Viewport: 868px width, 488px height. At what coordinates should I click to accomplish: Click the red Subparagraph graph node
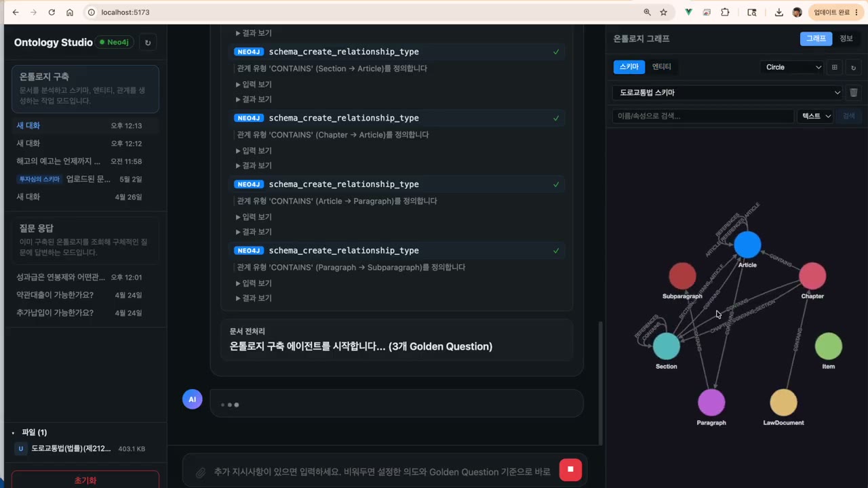click(682, 277)
